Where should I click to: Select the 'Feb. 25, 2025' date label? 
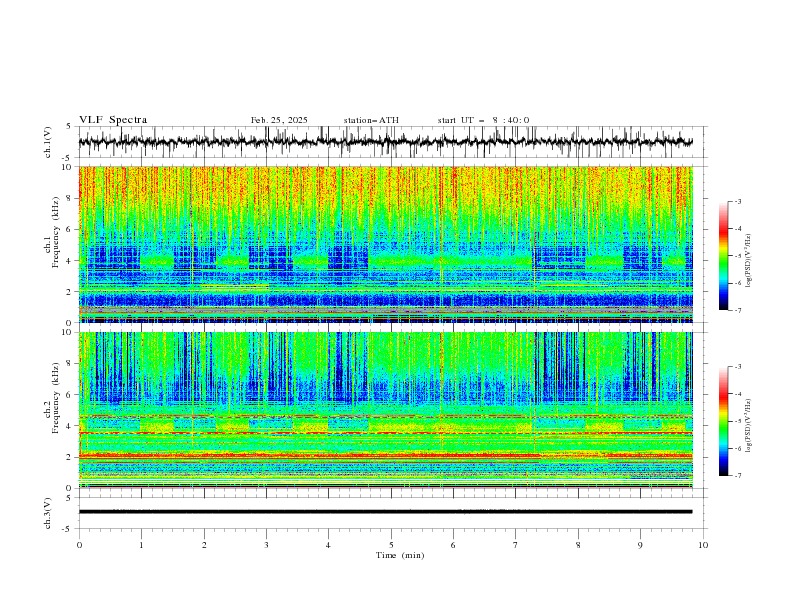[279, 120]
